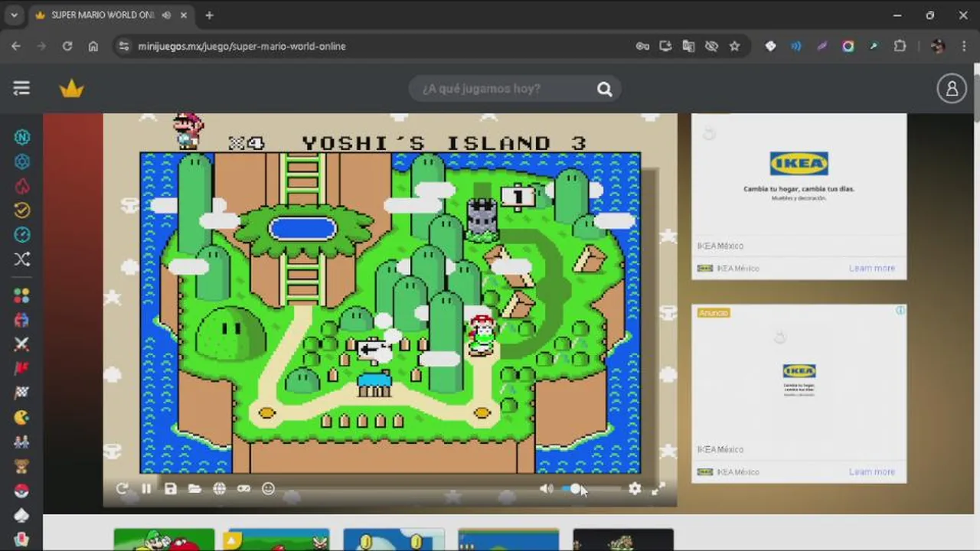Pause the emulator game
This screenshot has width=980, height=551.
point(146,488)
